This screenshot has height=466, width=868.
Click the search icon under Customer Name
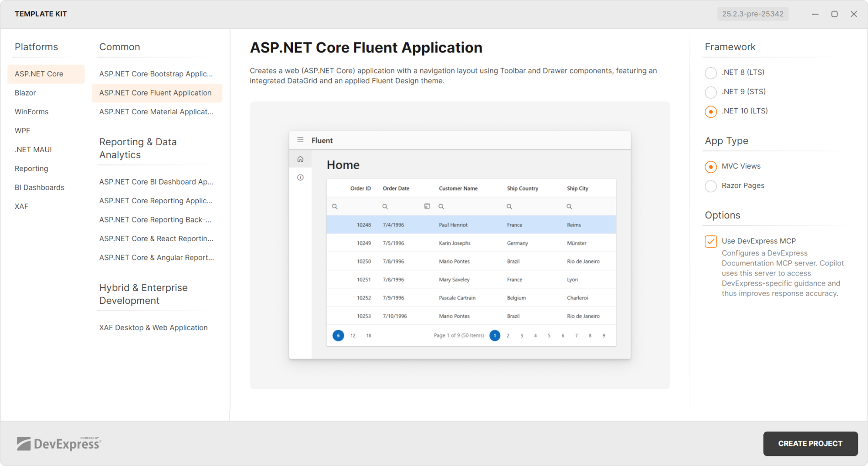(x=441, y=207)
